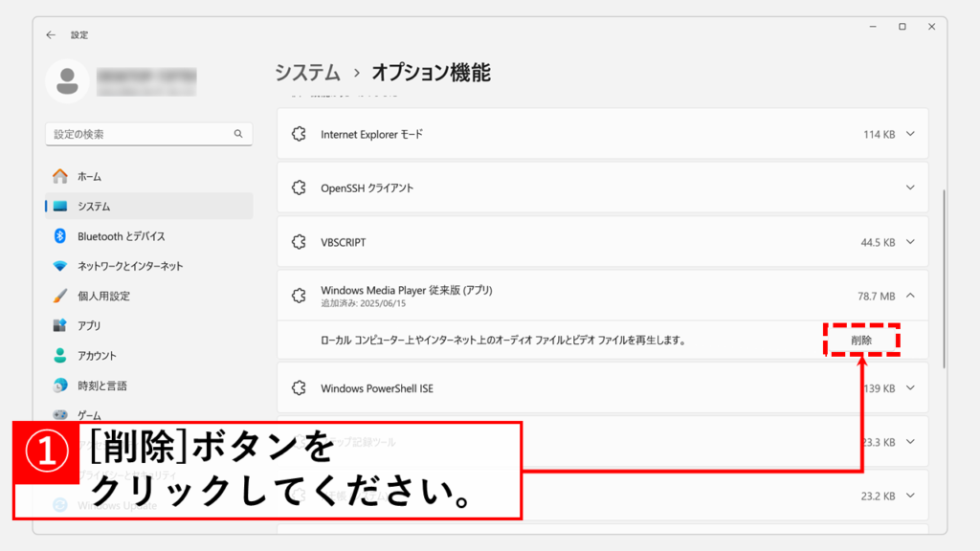Open ネットワークとインターネット settings
This screenshot has width=980, height=551.
pyautogui.click(x=148, y=266)
